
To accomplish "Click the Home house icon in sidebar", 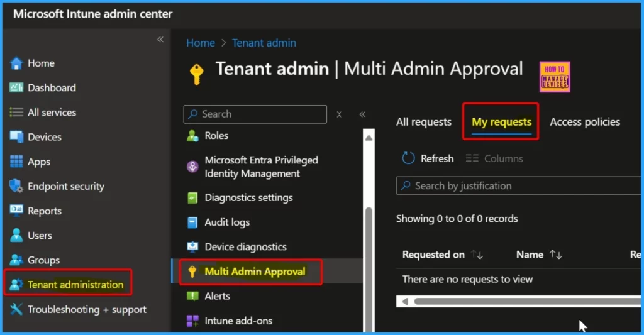I will click(16, 63).
